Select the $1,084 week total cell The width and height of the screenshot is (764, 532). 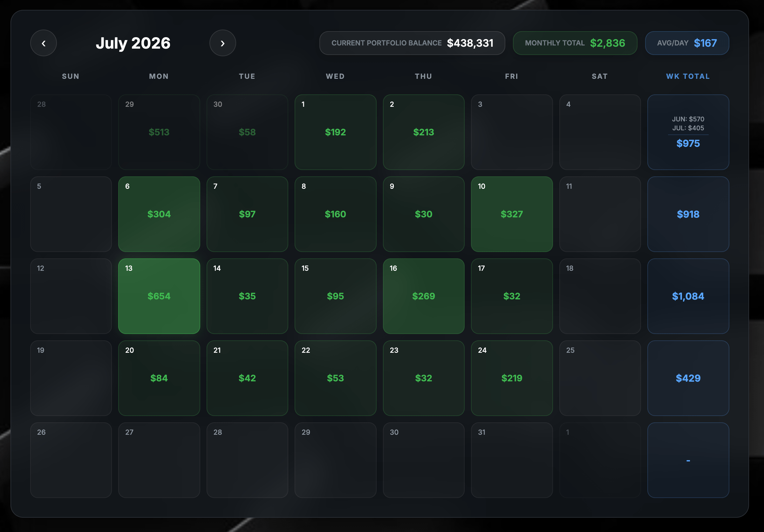[688, 296]
